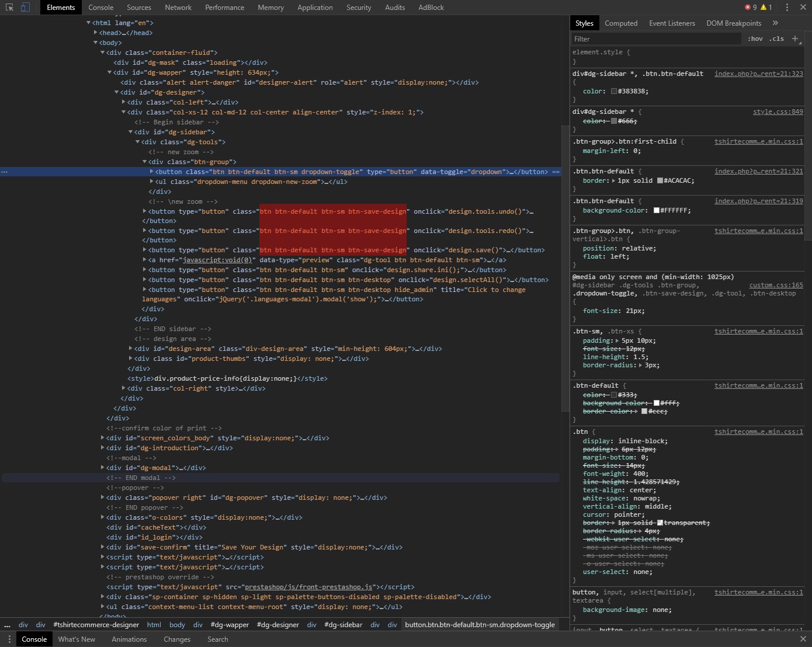
Task: Collapse the dg-sidebar div node
Action: [131, 132]
